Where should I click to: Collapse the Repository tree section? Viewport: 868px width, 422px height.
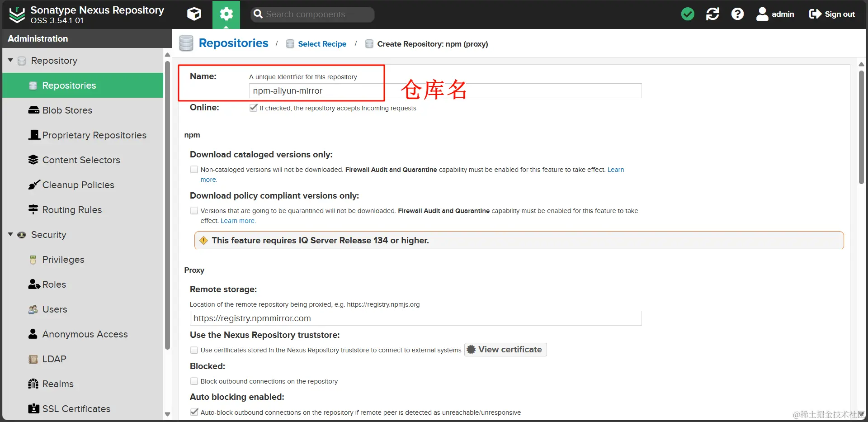pos(10,60)
